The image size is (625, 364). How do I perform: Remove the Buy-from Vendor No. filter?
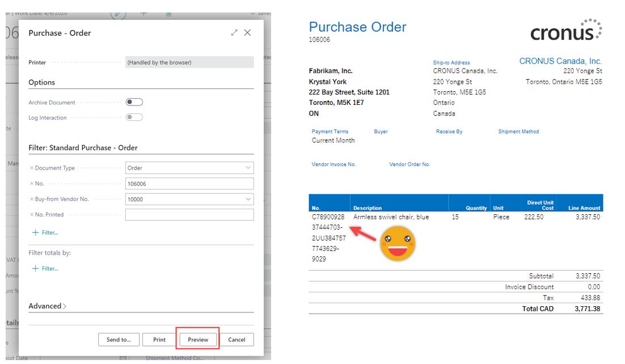32,199
